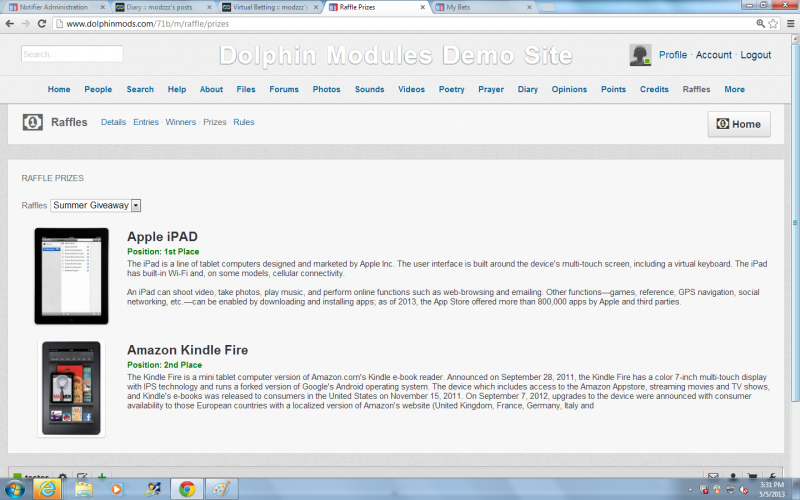Open the raffle Prizes submenu link
Screen dimensions: 800x500
coord(215,122)
